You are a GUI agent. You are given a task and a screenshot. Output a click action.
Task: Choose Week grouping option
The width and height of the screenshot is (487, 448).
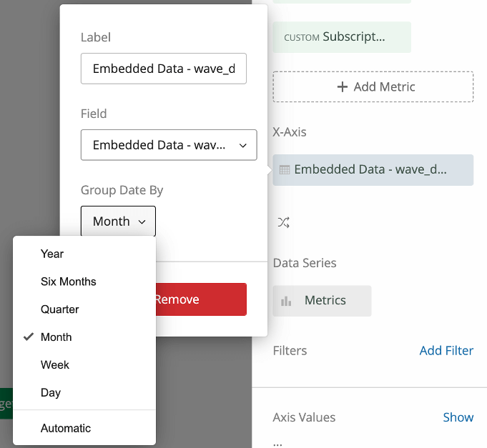pyautogui.click(x=55, y=365)
